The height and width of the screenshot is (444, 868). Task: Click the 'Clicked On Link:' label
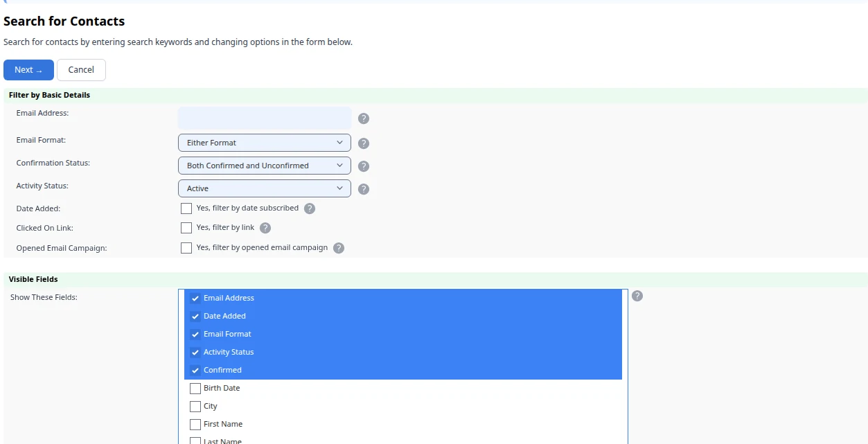(45, 228)
